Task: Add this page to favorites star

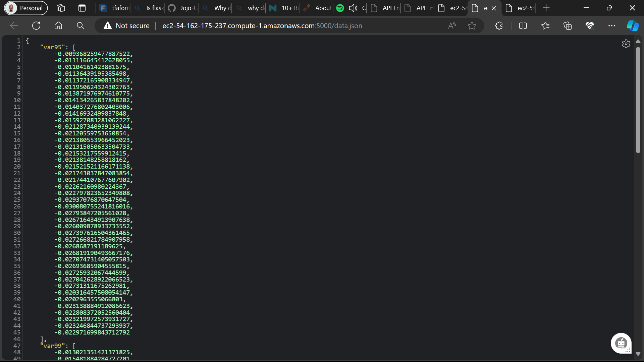Action: tap(472, 26)
